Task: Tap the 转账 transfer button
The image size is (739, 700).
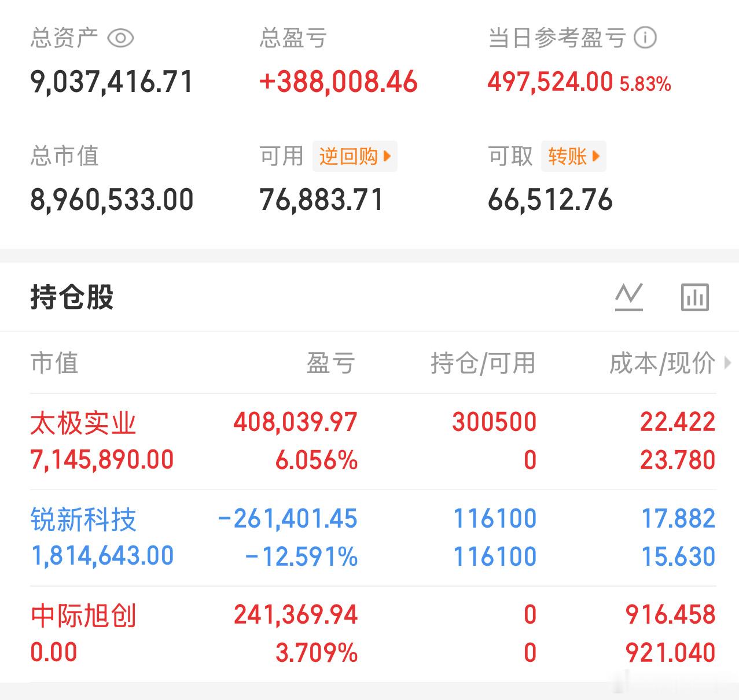Action: (573, 156)
